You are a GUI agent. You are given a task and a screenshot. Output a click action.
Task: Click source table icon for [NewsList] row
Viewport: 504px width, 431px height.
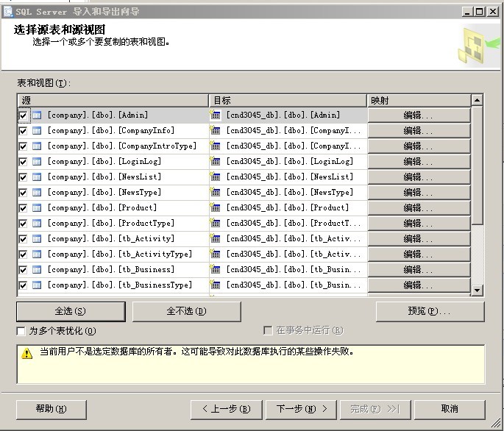pyautogui.click(x=37, y=177)
